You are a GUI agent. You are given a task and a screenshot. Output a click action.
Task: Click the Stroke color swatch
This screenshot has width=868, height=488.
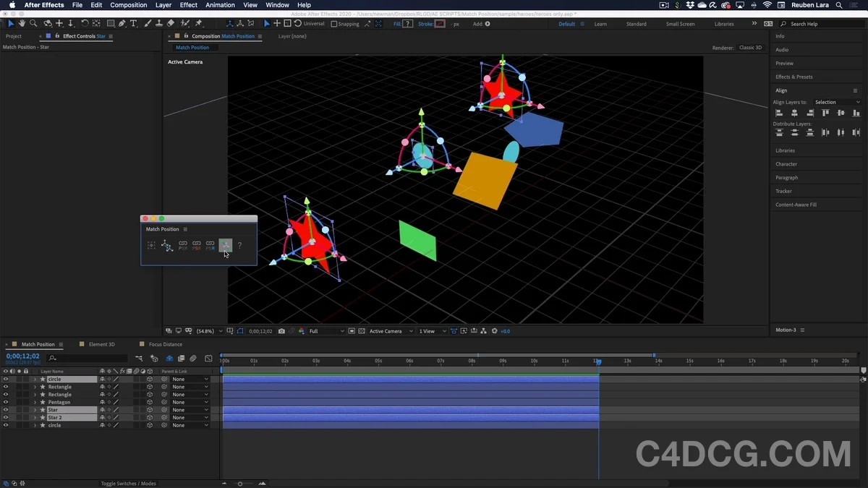coord(438,23)
